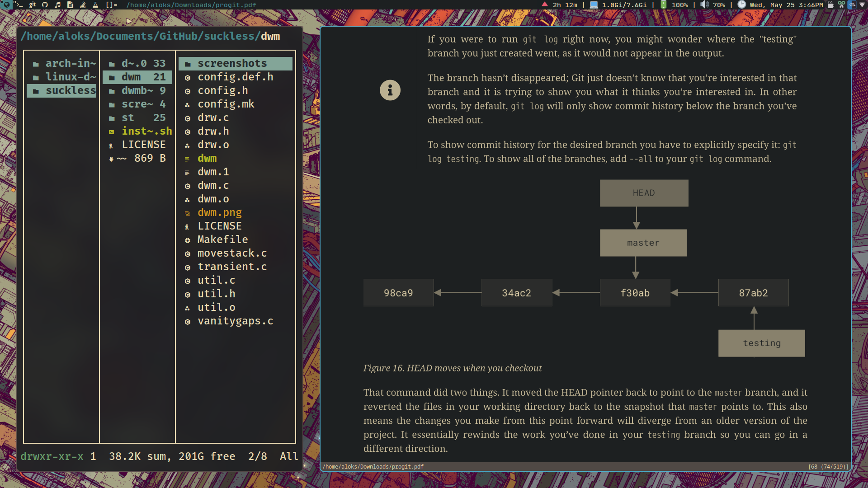Click the master branch box in diagram
Screen dimensions: 868x488
tap(643, 243)
